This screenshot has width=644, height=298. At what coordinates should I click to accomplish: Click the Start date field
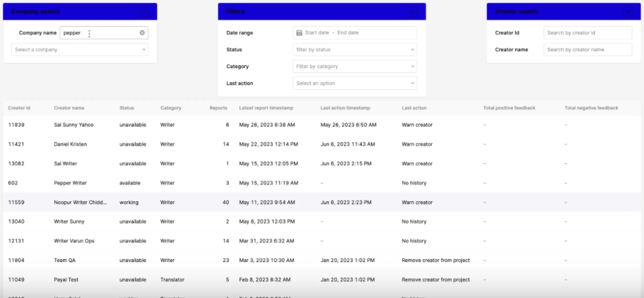click(x=317, y=32)
